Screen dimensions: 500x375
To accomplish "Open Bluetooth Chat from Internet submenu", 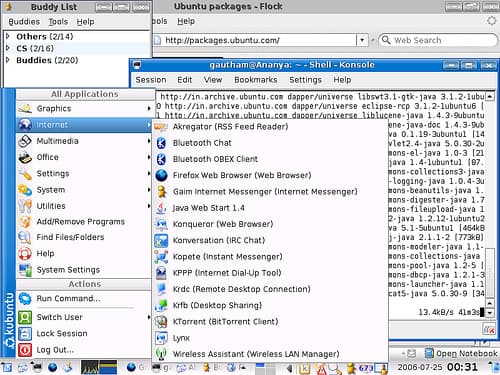I will pos(270,143).
